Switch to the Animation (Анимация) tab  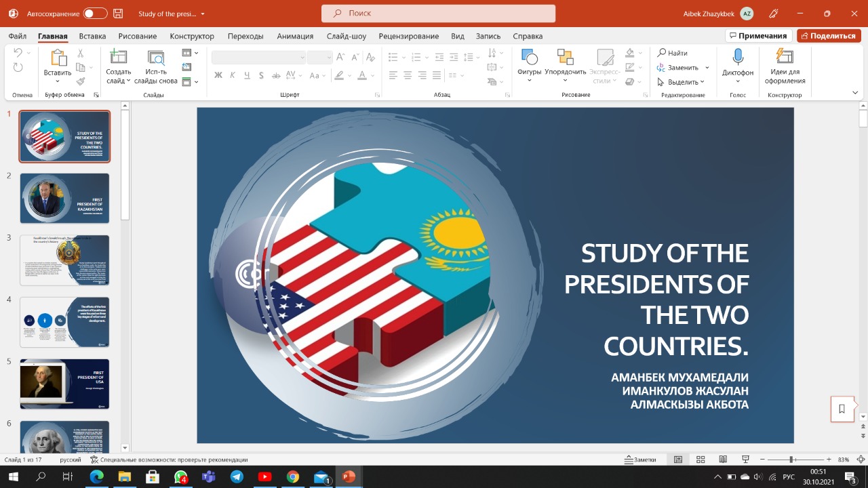pos(295,36)
